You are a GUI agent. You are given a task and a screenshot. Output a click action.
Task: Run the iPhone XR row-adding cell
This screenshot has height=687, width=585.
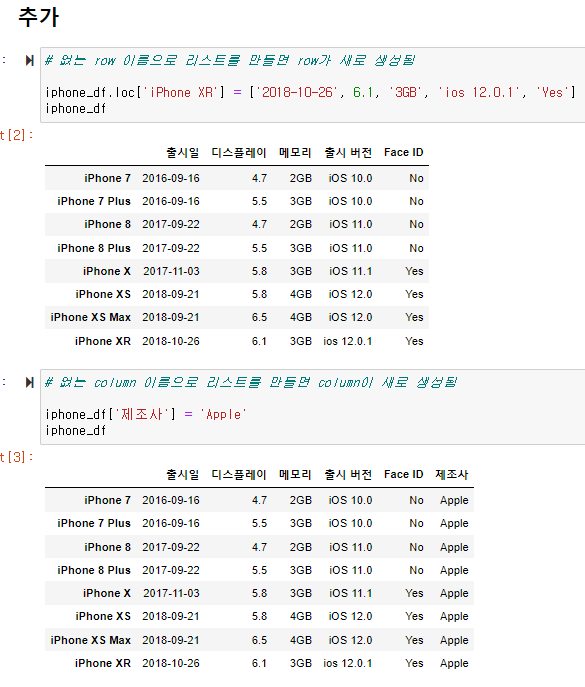[29, 60]
